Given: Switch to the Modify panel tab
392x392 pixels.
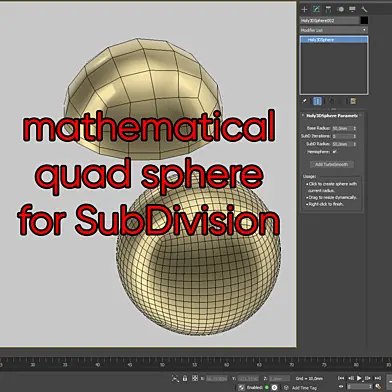Looking at the screenshot, I should [x=316, y=9].
